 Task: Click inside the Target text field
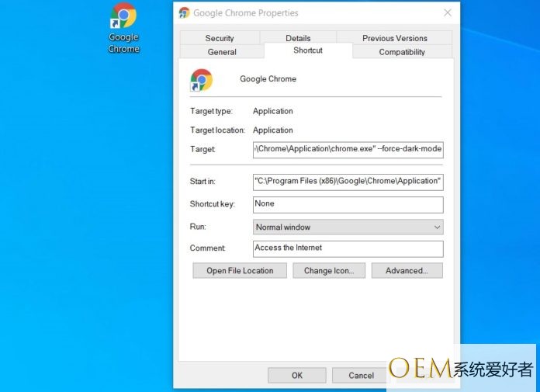(x=348, y=150)
